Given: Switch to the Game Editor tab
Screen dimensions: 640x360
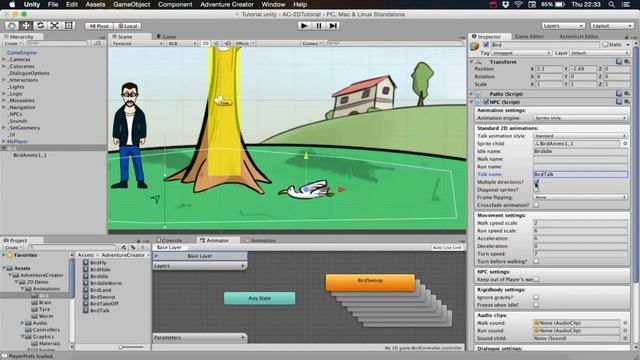Looking at the screenshot, I should click(529, 36).
